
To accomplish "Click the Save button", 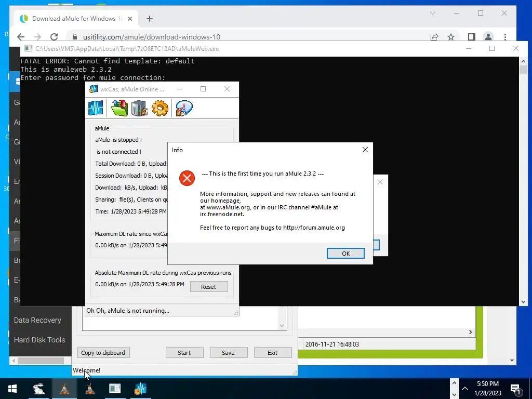I will (228, 353).
